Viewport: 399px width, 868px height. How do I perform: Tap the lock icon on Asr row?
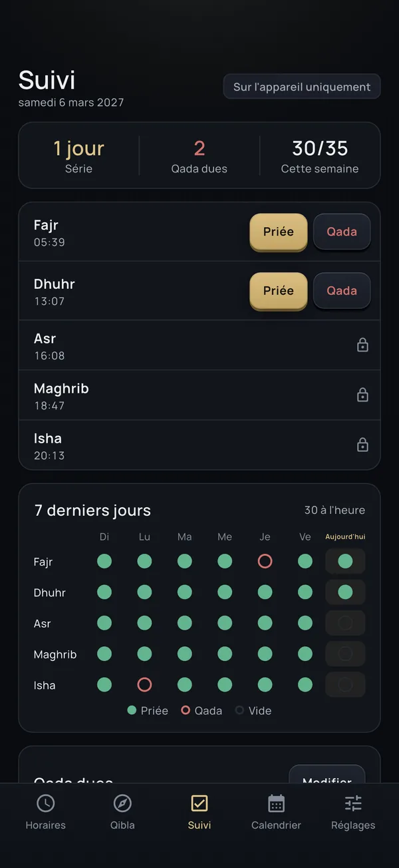tap(362, 345)
